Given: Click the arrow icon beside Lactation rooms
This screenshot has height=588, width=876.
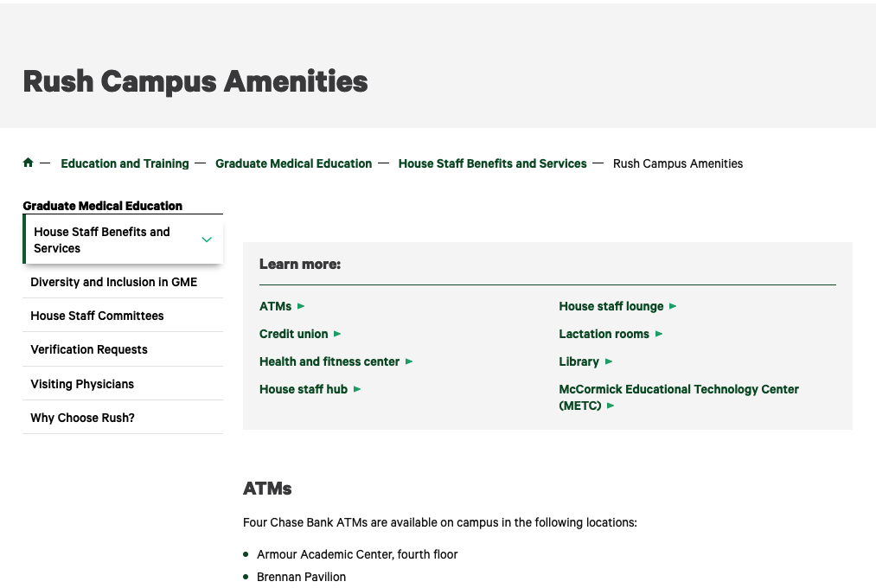Looking at the screenshot, I should 659,334.
